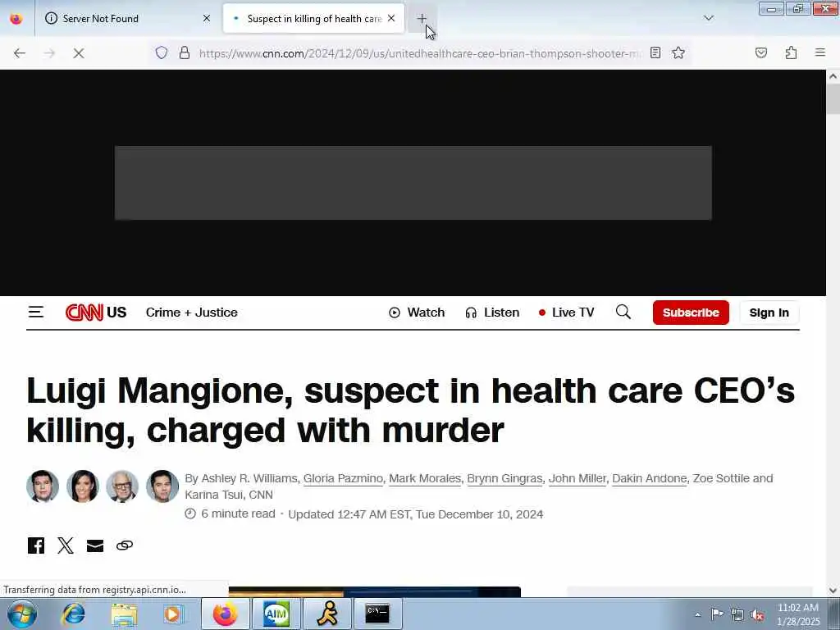Open CNN site hamburger menu

36,312
